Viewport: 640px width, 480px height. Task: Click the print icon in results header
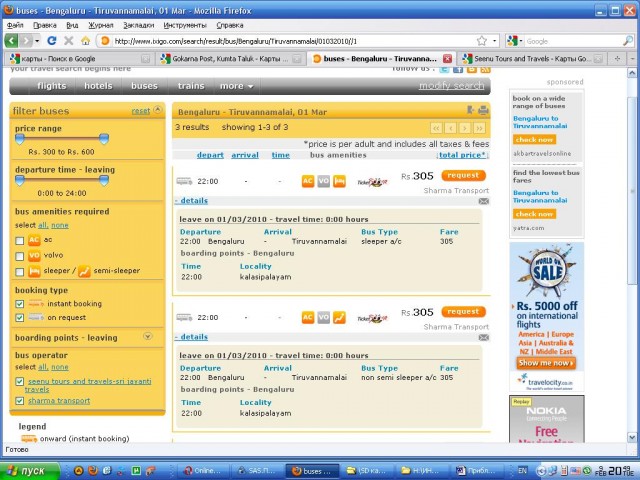(484, 110)
